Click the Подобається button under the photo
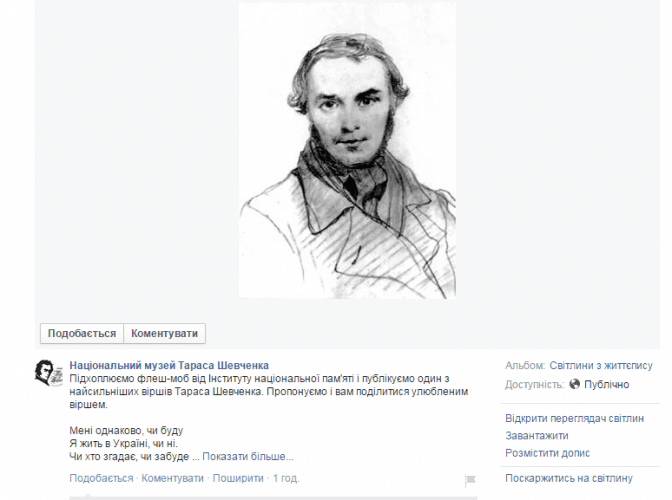 82,333
